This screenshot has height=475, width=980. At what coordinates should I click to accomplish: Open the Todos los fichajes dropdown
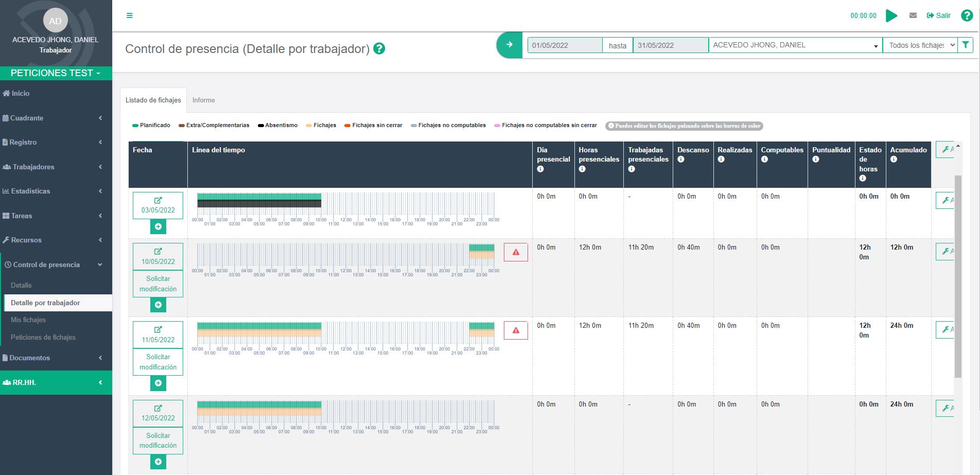[x=920, y=45]
